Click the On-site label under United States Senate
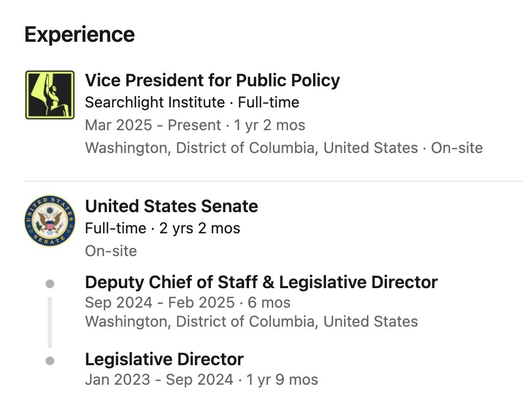Screen dimensions: 523x420 point(111,251)
